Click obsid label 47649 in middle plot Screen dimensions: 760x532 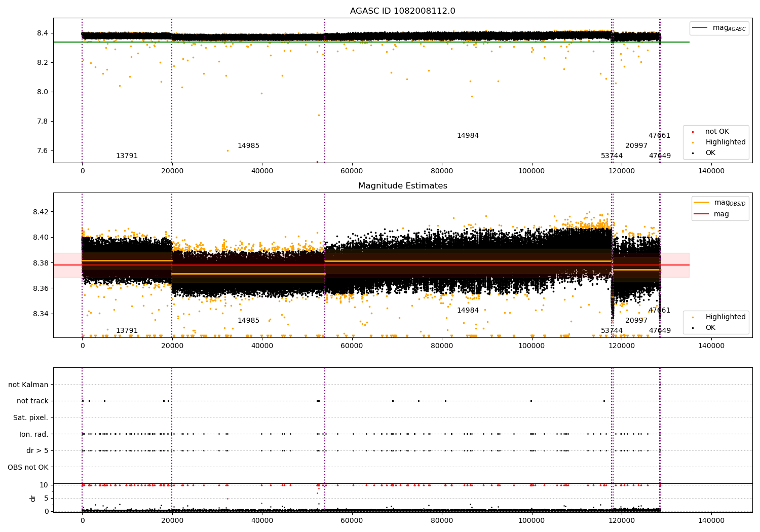(660, 331)
